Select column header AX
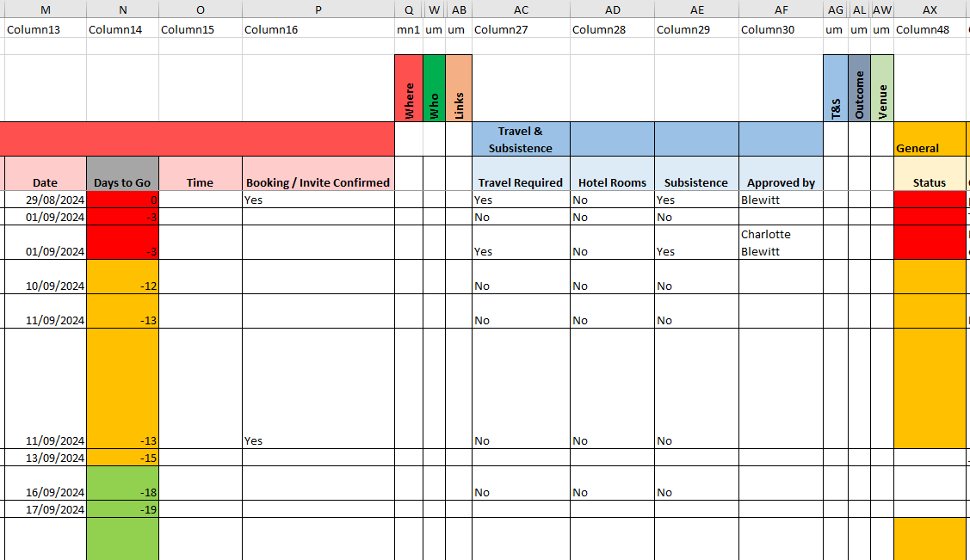The image size is (970, 560). pos(930,9)
